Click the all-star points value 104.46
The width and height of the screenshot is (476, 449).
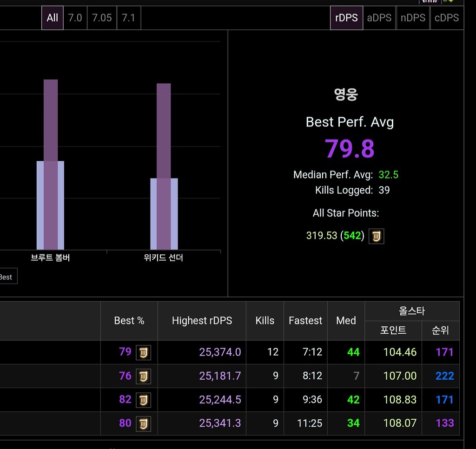click(400, 352)
